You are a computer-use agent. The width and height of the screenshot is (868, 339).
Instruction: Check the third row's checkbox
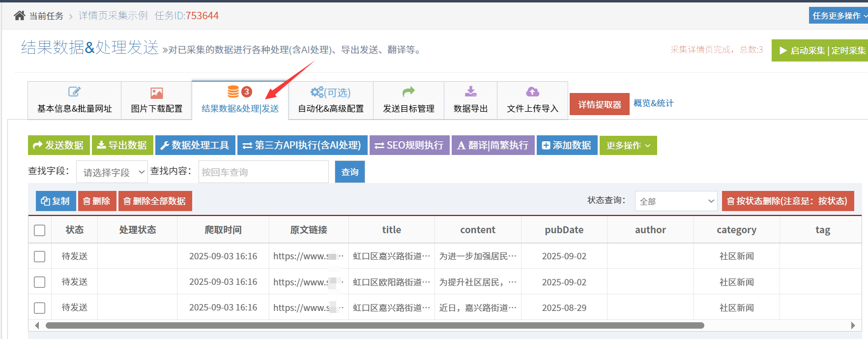pos(40,308)
